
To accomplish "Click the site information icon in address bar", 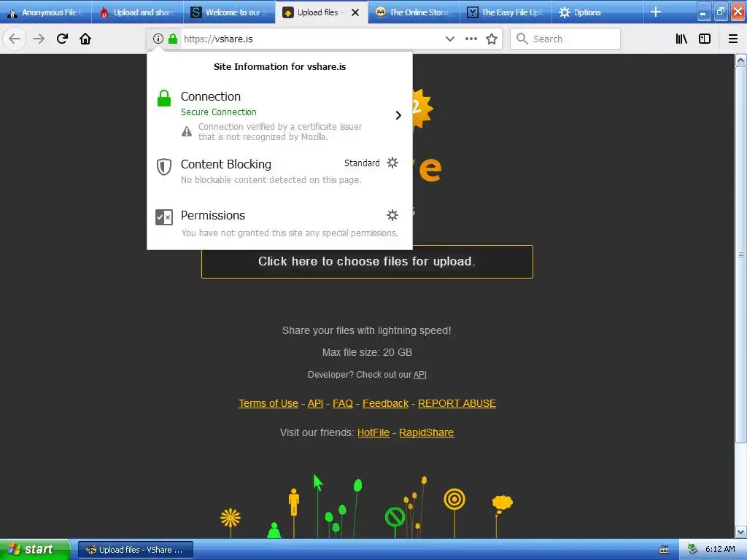I will pos(158,39).
